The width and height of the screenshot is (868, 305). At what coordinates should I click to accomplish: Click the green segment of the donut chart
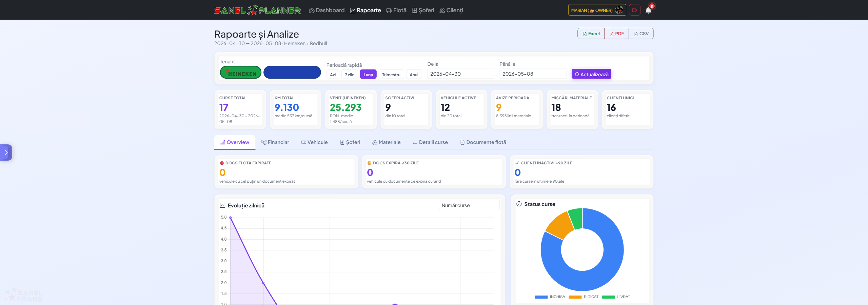pyautogui.click(x=576, y=219)
